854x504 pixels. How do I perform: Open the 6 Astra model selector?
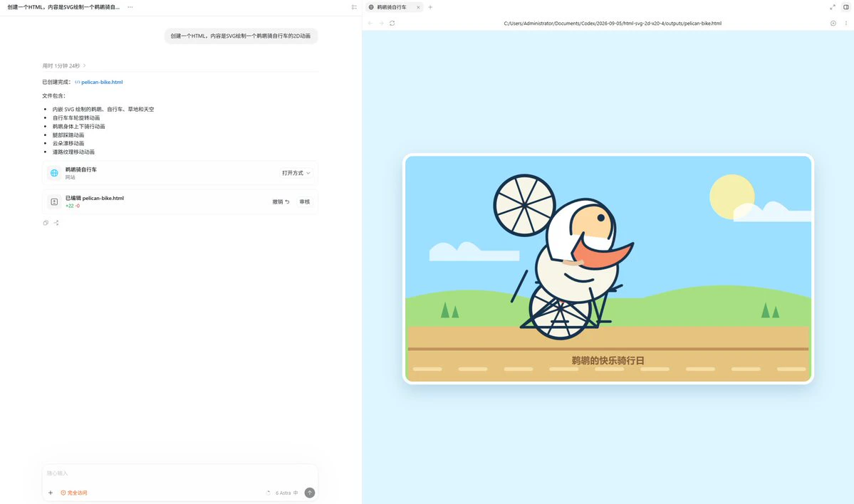286,493
